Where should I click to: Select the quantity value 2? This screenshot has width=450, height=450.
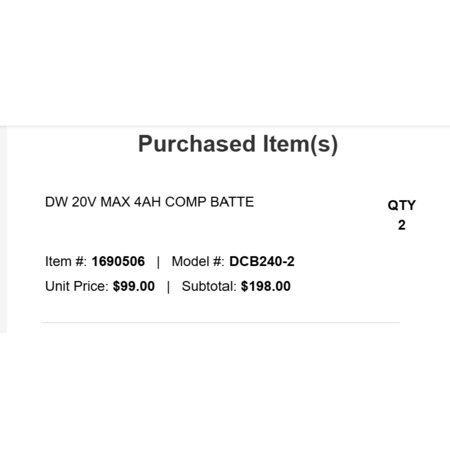coord(402,225)
